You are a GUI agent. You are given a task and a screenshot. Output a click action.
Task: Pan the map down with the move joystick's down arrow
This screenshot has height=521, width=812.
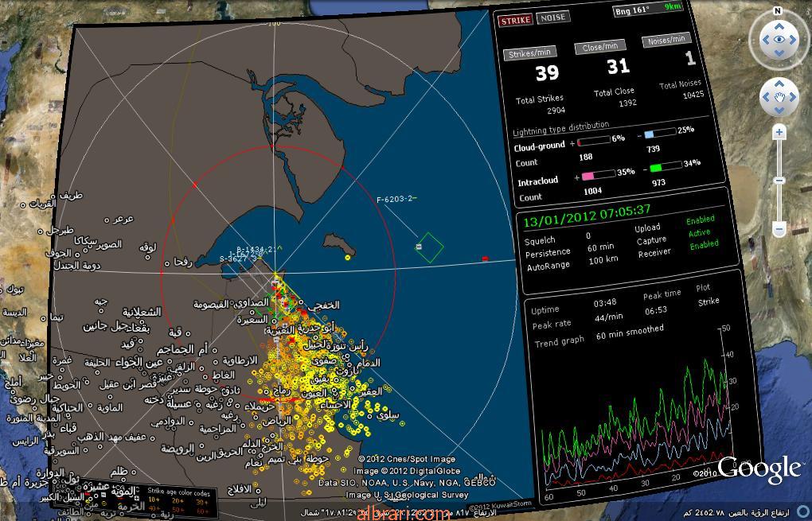pyautogui.click(x=779, y=111)
